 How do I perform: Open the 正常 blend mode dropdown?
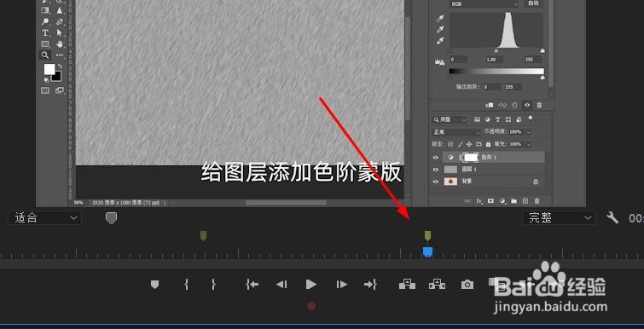[x=455, y=132]
